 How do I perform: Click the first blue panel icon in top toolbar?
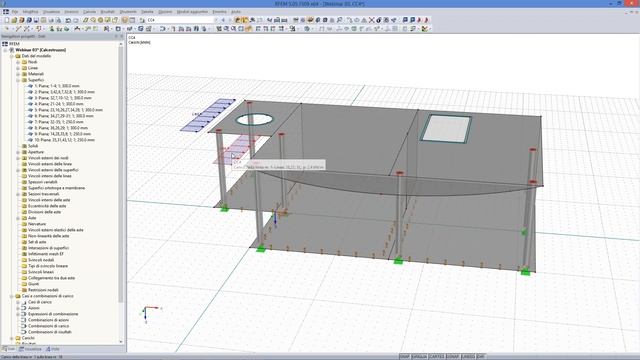point(405,20)
